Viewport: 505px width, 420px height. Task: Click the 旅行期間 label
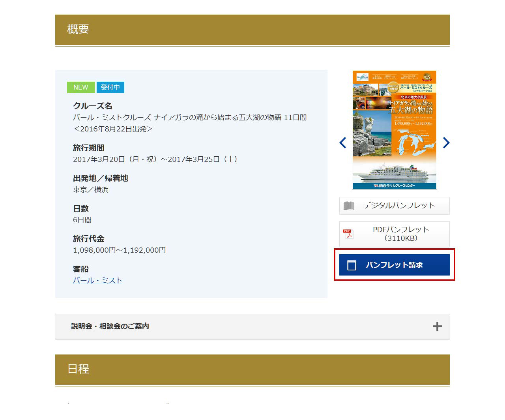click(89, 148)
